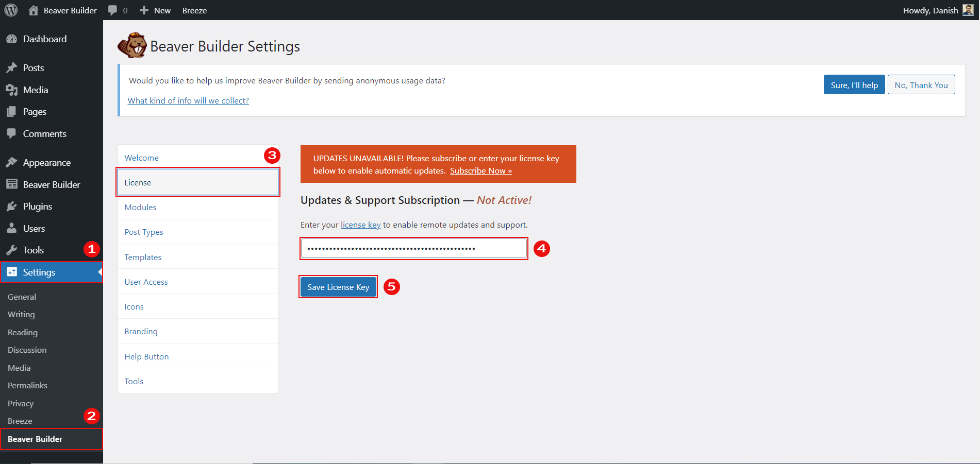This screenshot has height=464, width=980.
Task: Click the Dashboard gauge icon
Action: click(x=11, y=39)
